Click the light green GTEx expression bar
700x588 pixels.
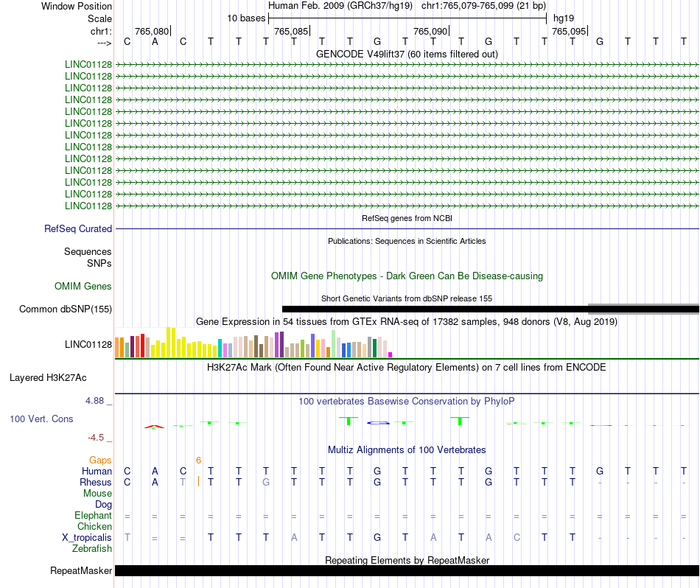[334, 344]
